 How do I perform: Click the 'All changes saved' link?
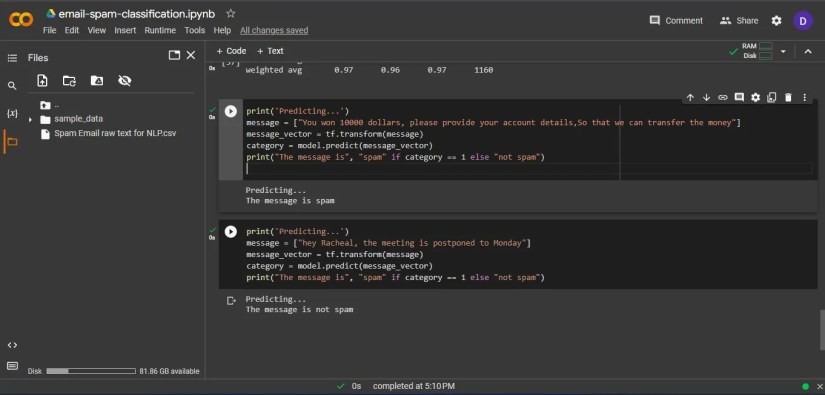pos(274,31)
